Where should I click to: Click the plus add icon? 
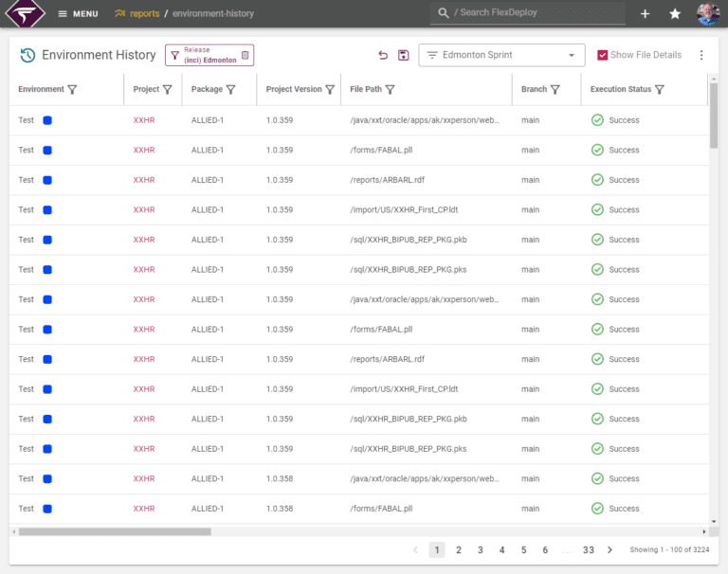click(x=645, y=14)
